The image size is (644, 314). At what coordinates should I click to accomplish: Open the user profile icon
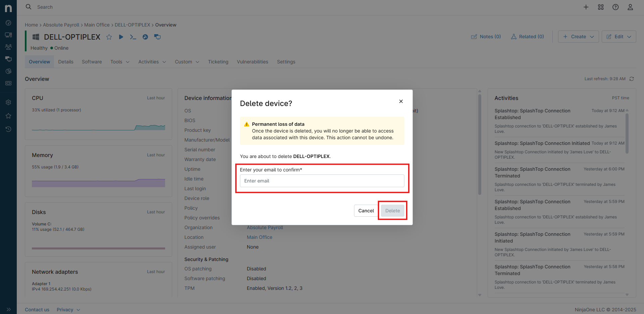click(630, 7)
